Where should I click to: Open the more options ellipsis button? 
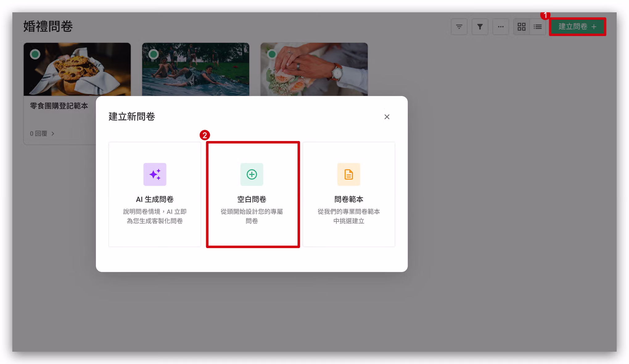501,27
